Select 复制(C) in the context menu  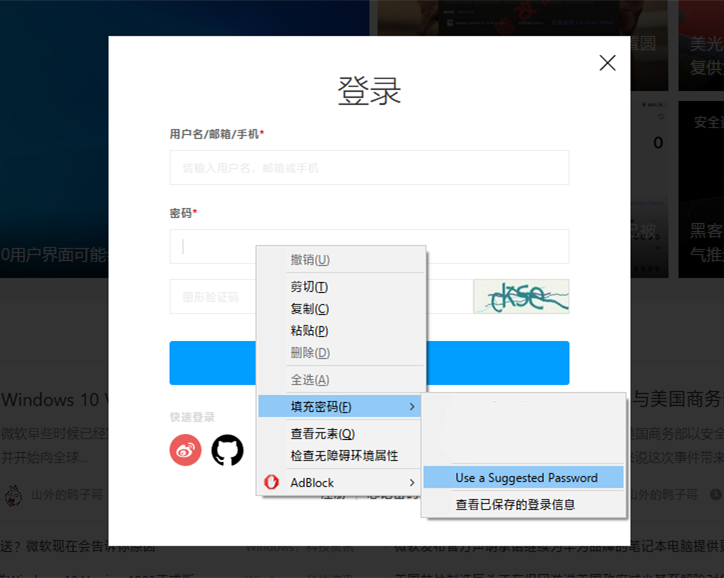(x=309, y=309)
